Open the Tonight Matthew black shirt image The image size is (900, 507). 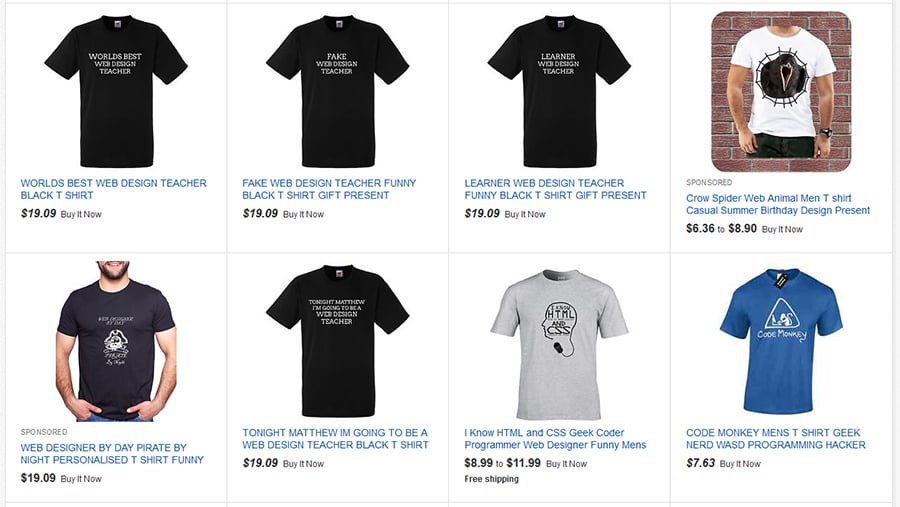coord(337,340)
